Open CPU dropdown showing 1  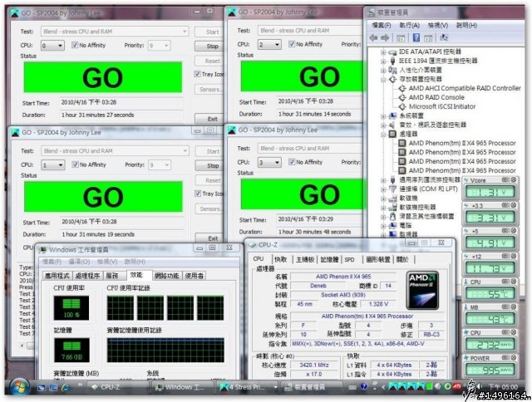click(x=53, y=165)
